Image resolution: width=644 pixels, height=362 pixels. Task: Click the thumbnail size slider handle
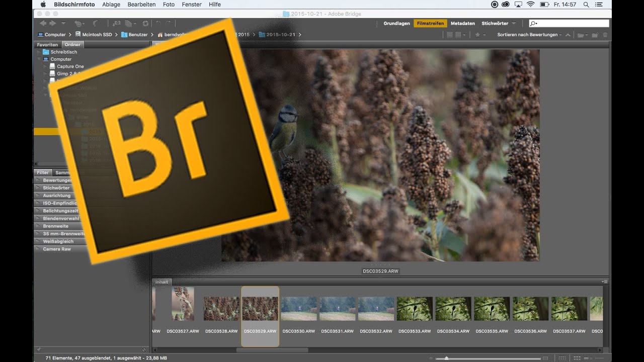[446, 358]
